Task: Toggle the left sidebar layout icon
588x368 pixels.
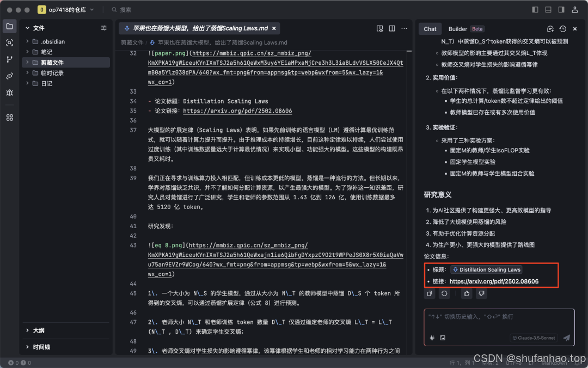Action: tap(535, 10)
